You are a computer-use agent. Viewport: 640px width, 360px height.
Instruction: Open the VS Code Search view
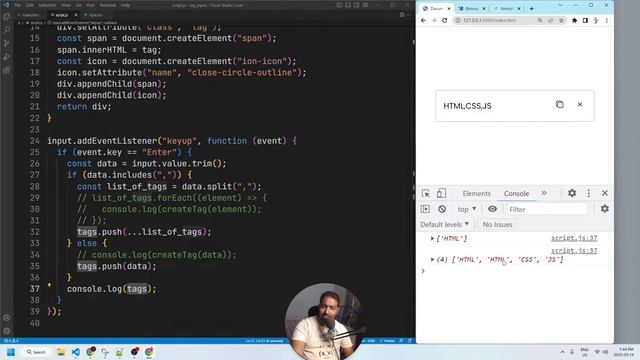(x=7, y=30)
